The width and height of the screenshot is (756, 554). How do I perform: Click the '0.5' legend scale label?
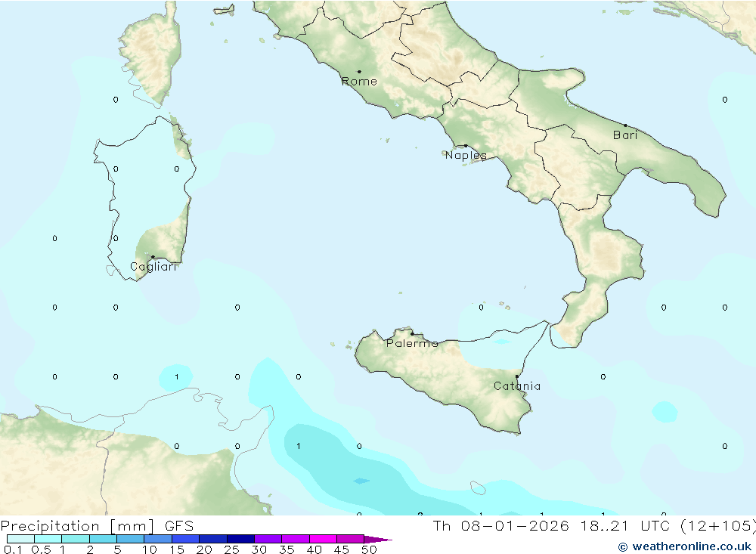[41, 549]
